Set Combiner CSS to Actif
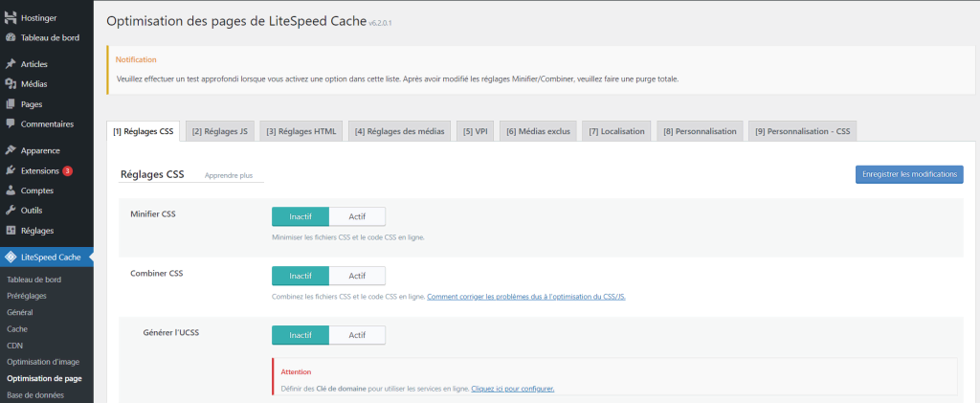Image resolution: width=980 pixels, height=403 pixels. point(357,276)
